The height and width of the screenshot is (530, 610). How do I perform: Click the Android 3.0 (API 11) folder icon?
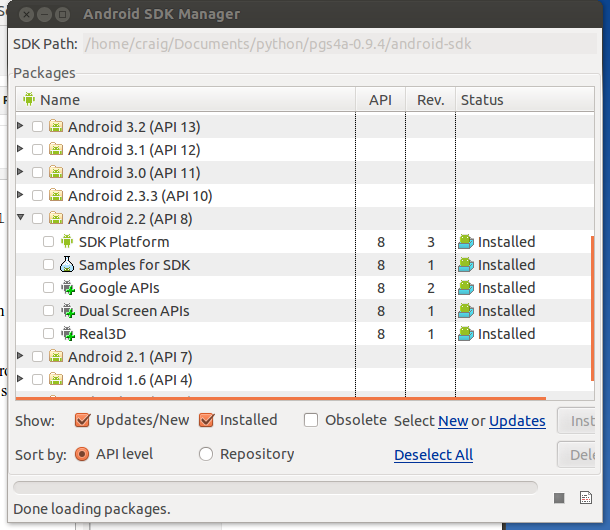[x=56, y=172]
